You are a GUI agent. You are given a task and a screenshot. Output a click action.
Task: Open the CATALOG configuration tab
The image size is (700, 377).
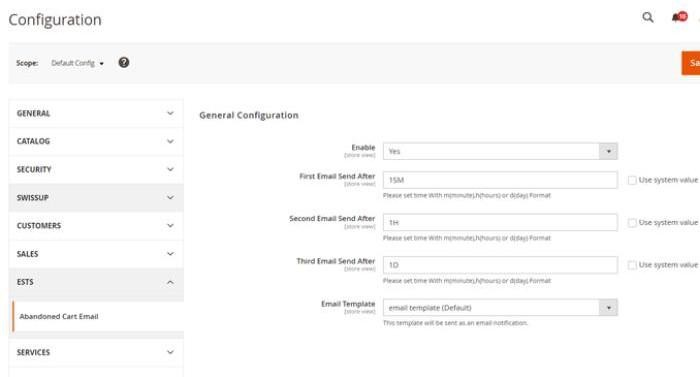click(96, 142)
